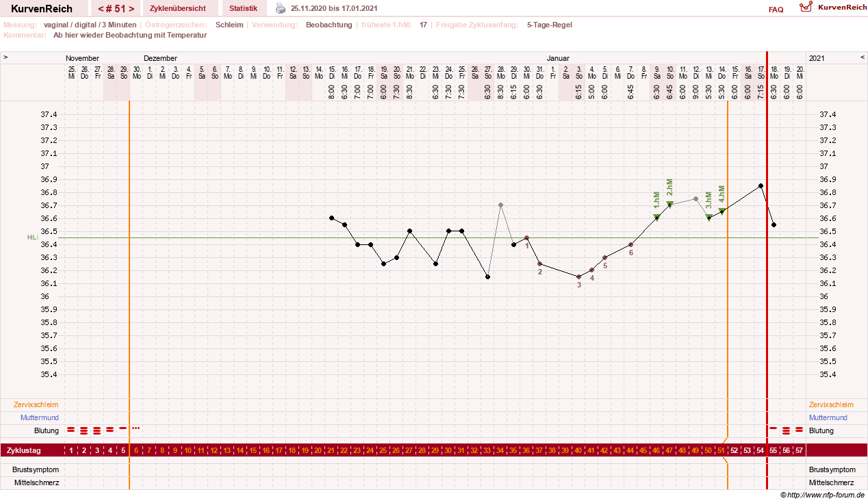Screen dimensions: 868x503
Task: Click the bleeding symbol on cycle day 56
Action: tap(787, 430)
